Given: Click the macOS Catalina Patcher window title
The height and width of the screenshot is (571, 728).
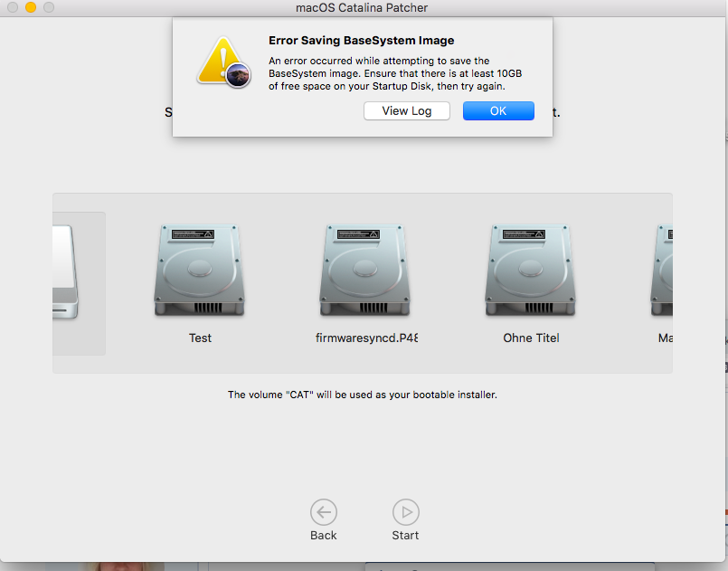Looking at the screenshot, I should 362,7.
